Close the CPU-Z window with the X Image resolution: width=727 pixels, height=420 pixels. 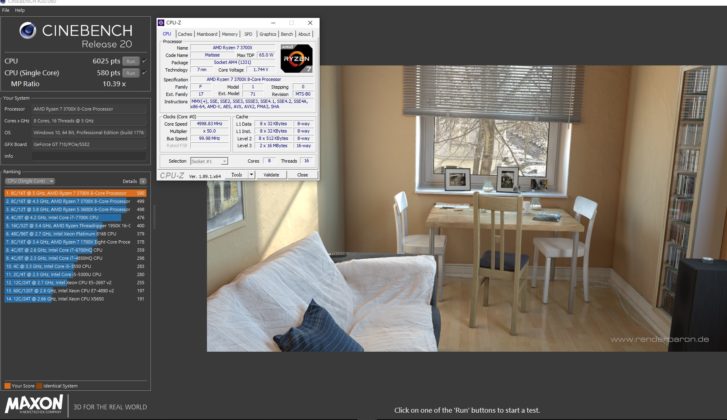pyautogui.click(x=310, y=23)
